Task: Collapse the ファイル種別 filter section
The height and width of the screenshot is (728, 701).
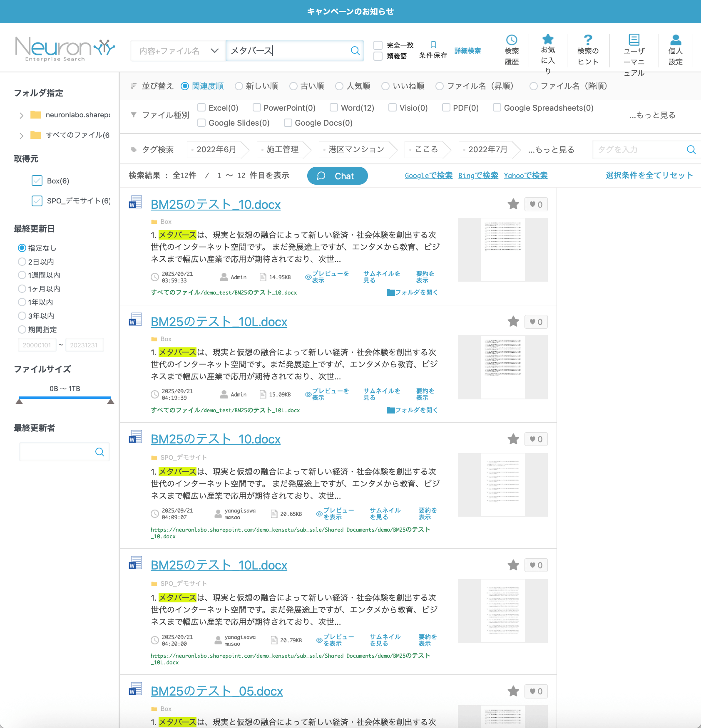Action: pos(134,115)
